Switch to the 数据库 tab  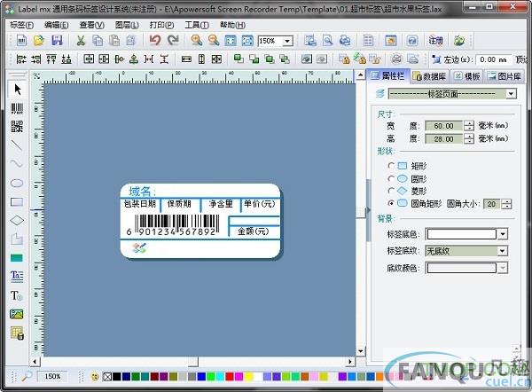click(x=429, y=76)
